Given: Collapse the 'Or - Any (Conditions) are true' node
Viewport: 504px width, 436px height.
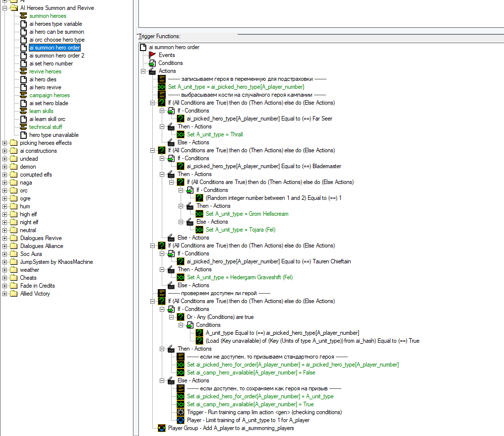Looking at the screenshot, I should click(x=171, y=317).
